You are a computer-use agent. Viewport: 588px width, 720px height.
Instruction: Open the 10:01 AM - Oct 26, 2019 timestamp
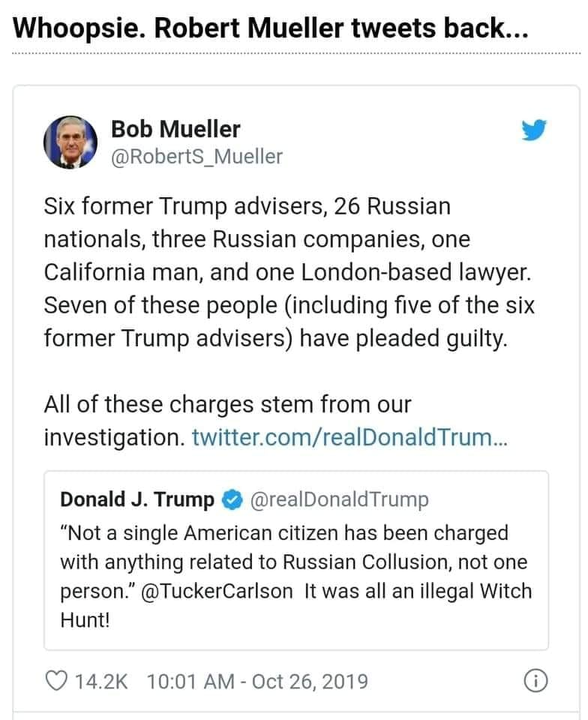[258, 681]
